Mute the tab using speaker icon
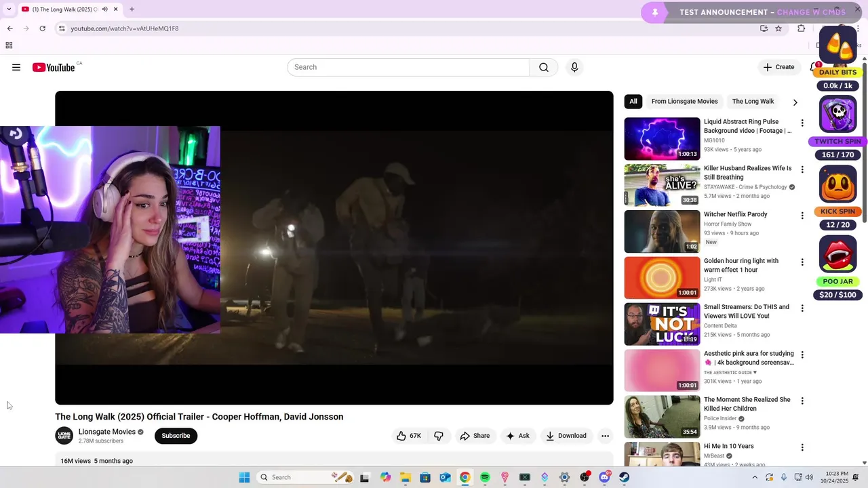This screenshot has height=488, width=868. click(104, 9)
